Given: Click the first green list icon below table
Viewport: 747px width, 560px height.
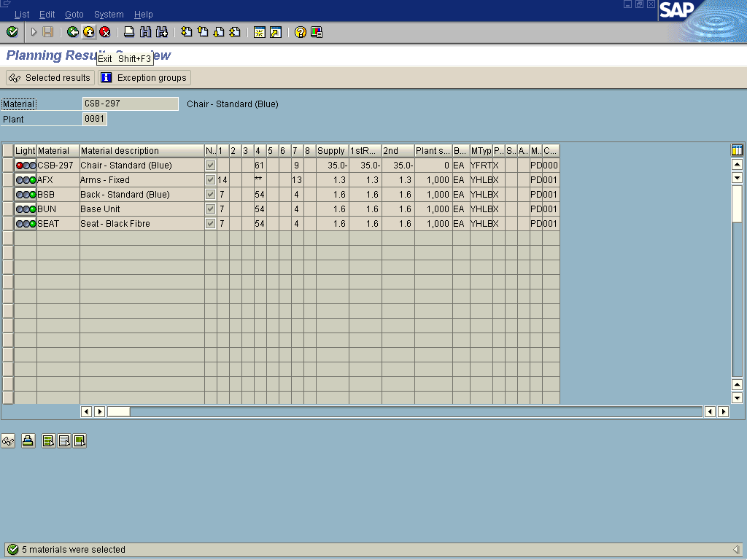Looking at the screenshot, I should tap(48, 441).
